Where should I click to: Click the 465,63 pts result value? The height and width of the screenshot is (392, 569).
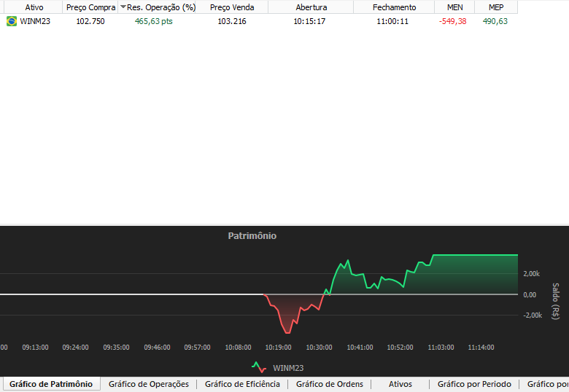pos(153,21)
